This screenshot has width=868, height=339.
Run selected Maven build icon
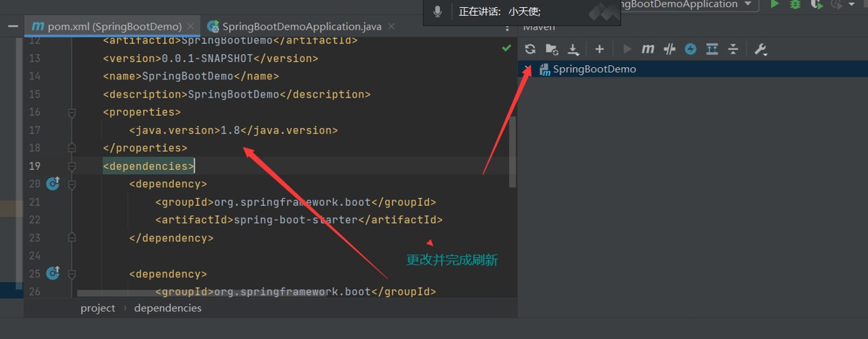[627, 49]
